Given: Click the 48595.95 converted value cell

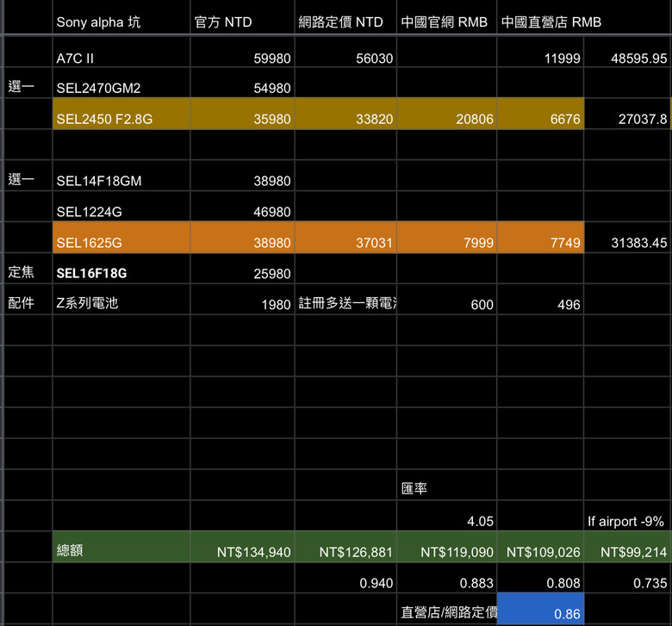Looking at the screenshot, I should click(x=628, y=52).
